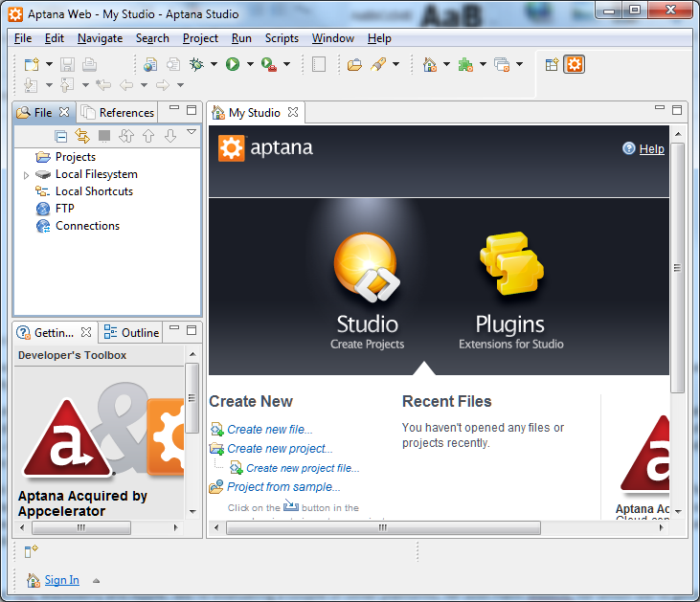Select the Aptana perspective orange gear icon

[575, 65]
